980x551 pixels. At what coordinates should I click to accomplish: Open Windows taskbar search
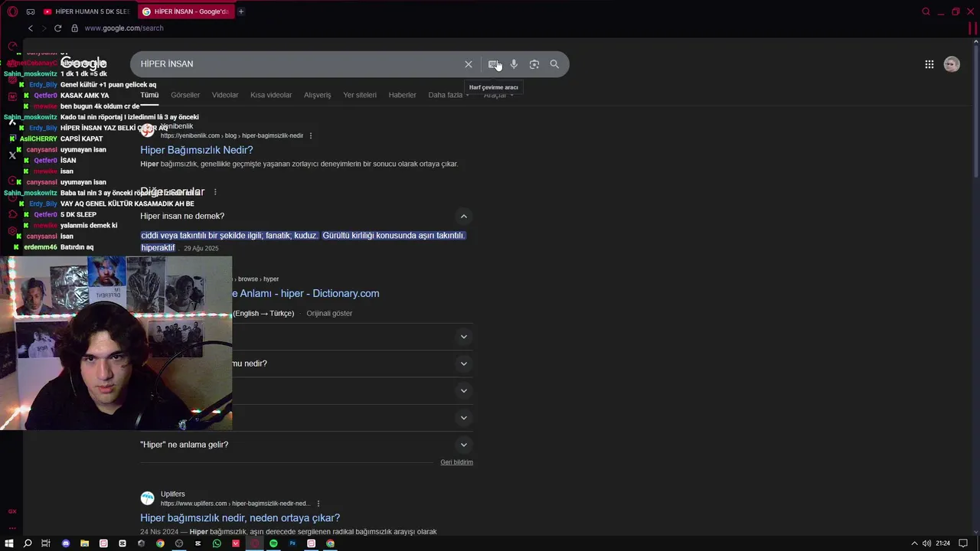tap(28, 543)
